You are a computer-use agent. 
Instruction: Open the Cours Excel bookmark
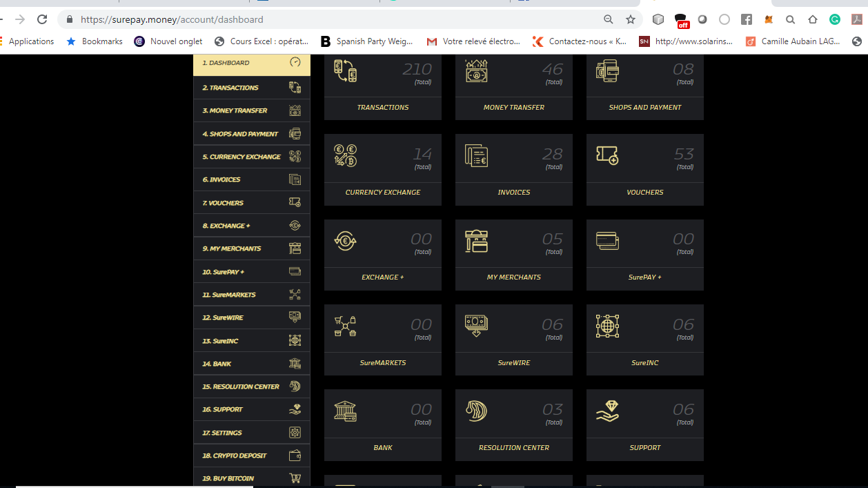tap(262, 41)
